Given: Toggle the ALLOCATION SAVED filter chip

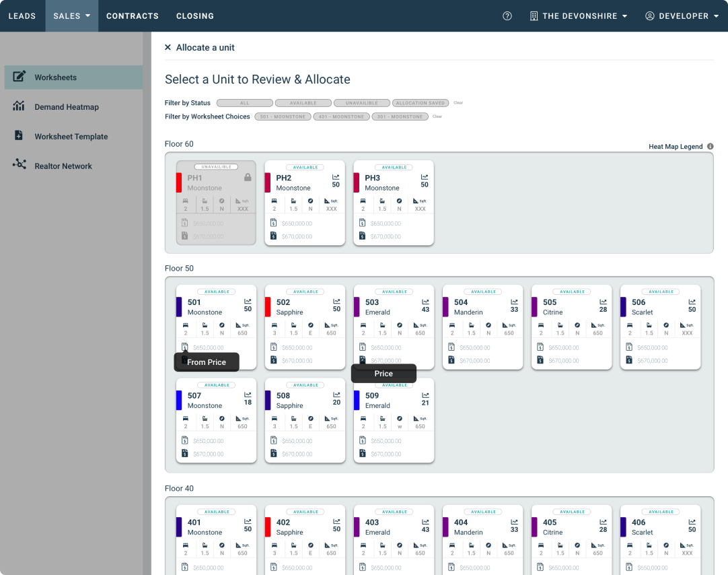Looking at the screenshot, I should point(420,103).
